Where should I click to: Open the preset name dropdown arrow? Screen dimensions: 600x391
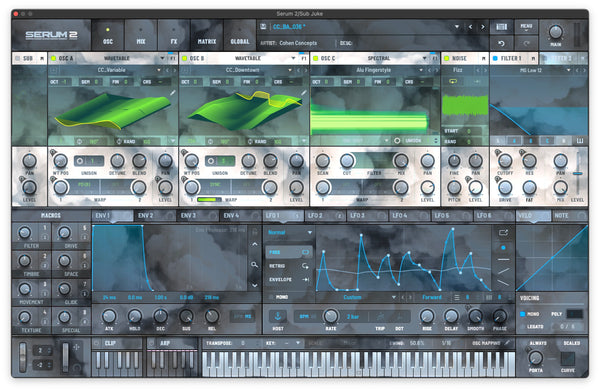(x=457, y=27)
